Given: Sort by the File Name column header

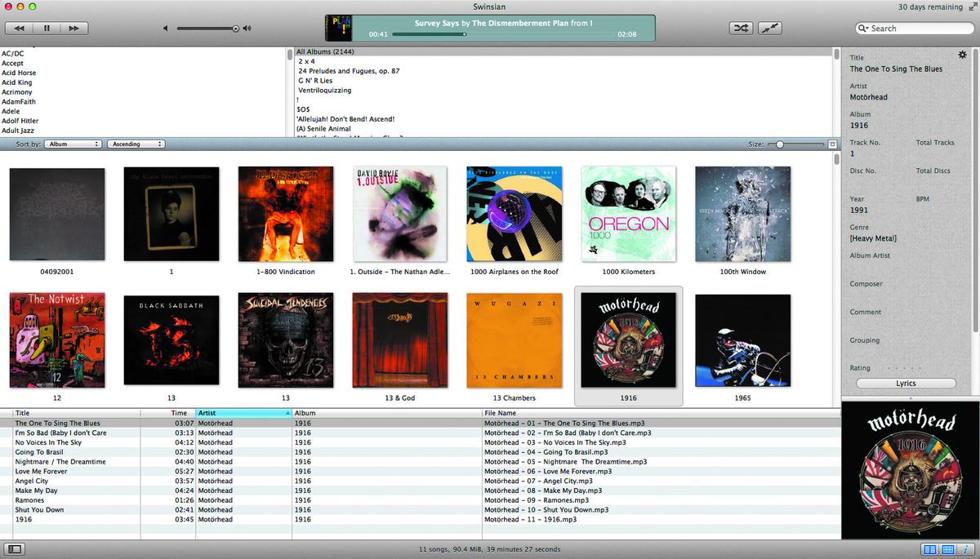Looking at the screenshot, I should coord(661,413).
